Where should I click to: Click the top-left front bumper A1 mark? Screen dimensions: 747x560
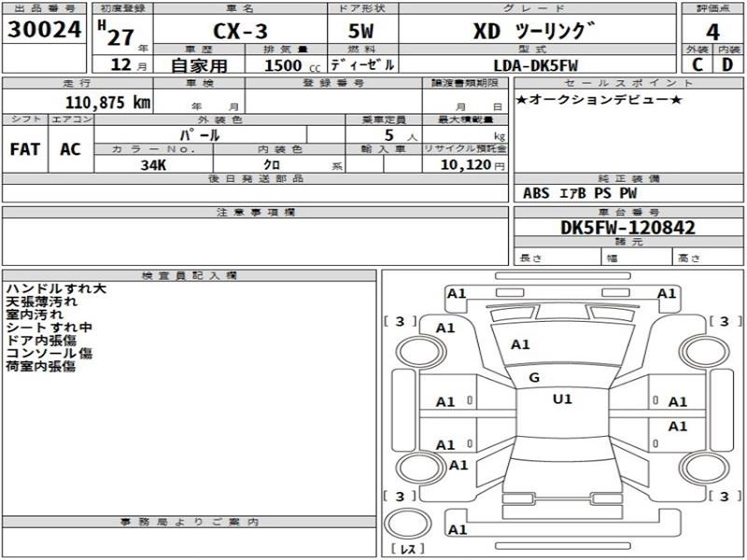[x=456, y=293]
